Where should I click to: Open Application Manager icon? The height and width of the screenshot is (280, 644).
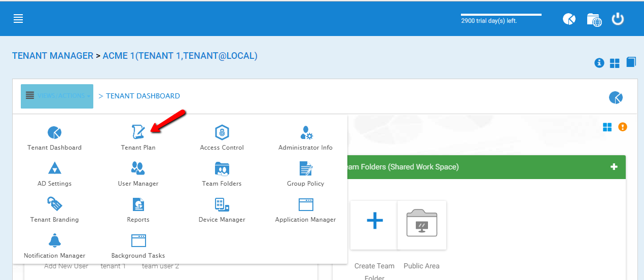click(x=306, y=204)
